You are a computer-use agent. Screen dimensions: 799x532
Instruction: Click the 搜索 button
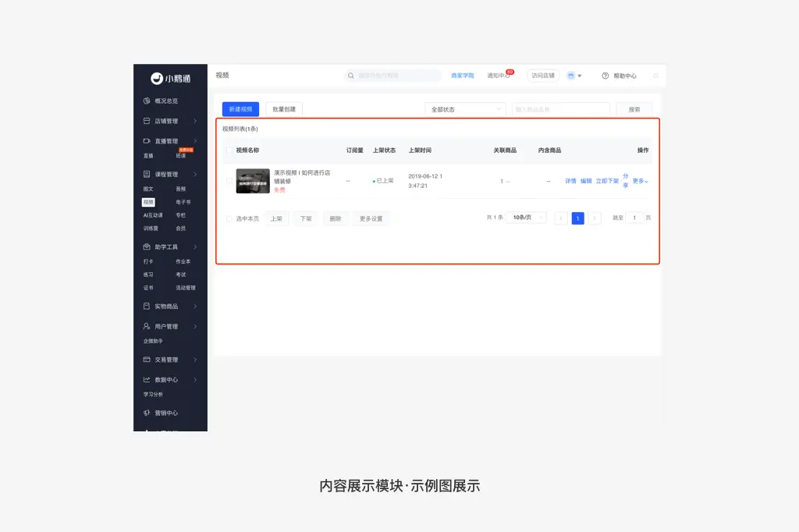pyautogui.click(x=634, y=109)
